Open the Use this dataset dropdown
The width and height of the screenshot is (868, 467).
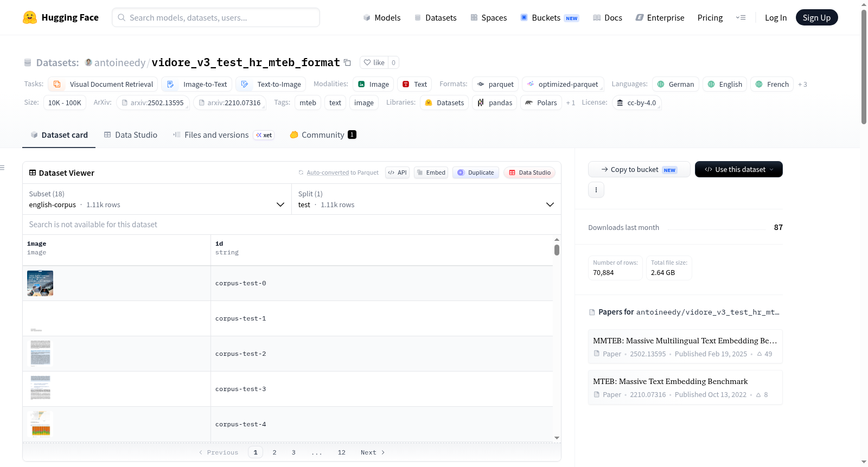point(739,169)
